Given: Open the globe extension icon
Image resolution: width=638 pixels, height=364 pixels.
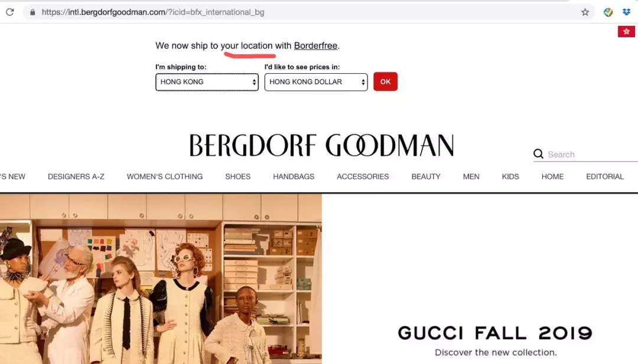Looking at the screenshot, I should coord(608,12).
